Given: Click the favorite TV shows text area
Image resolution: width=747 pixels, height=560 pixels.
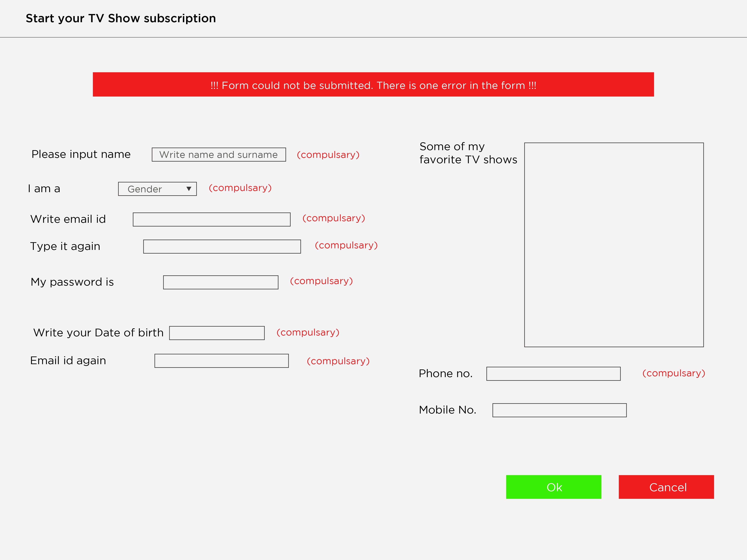Looking at the screenshot, I should coord(614,245).
